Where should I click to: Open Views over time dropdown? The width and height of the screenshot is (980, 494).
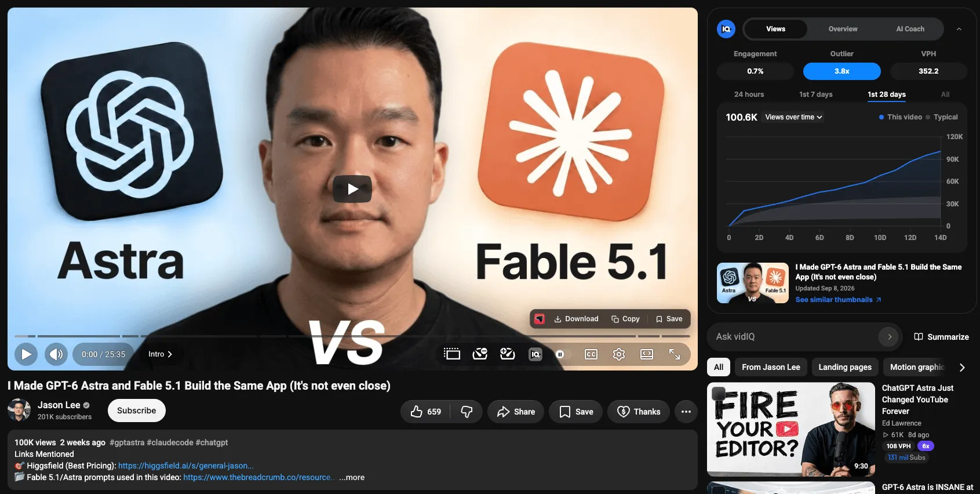click(x=793, y=117)
